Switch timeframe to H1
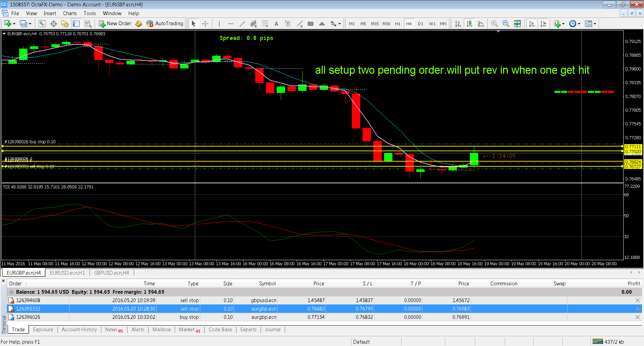Screen dimensions: 644x346 click(x=398, y=24)
